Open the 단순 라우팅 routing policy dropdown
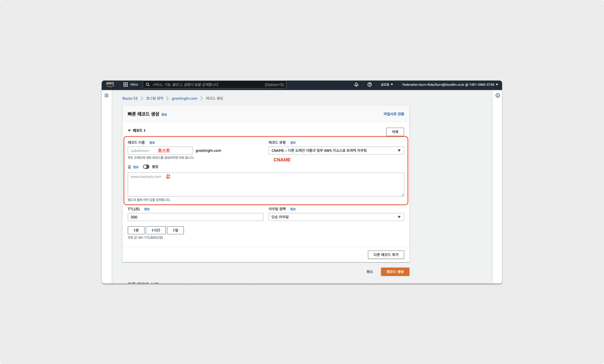This screenshot has height=364, width=604. [x=336, y=217]
